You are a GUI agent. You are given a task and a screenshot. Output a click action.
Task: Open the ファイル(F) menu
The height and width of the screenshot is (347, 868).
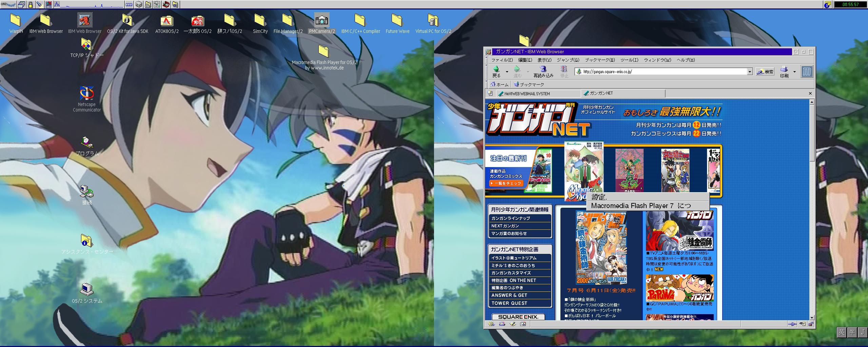[x=502, y=60]
